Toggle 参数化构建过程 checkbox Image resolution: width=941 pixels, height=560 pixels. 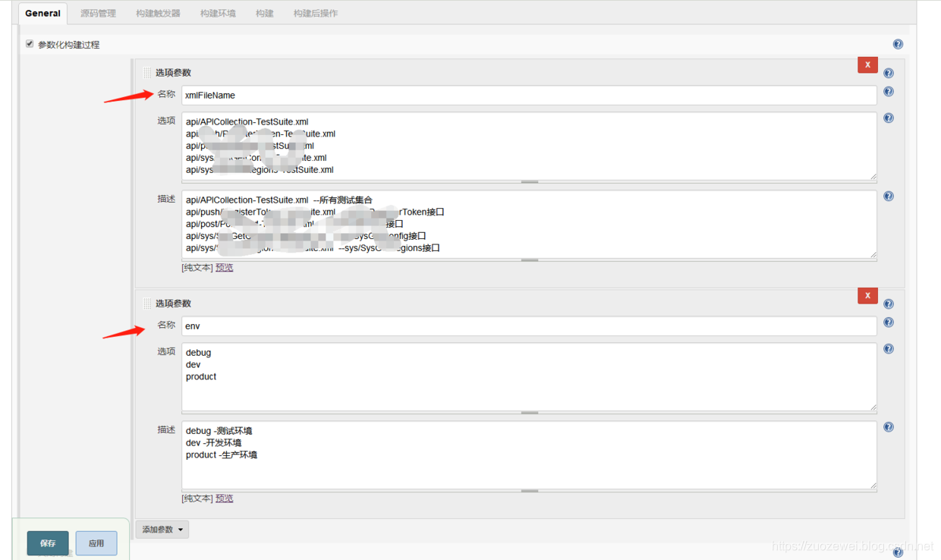(30, 44)
